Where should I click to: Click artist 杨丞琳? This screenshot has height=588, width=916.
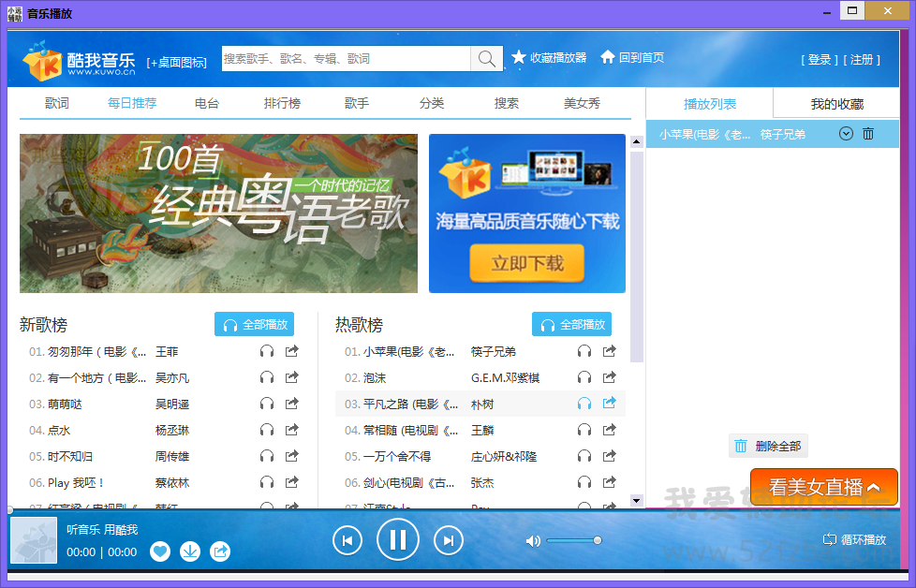[x=172, y=431]
